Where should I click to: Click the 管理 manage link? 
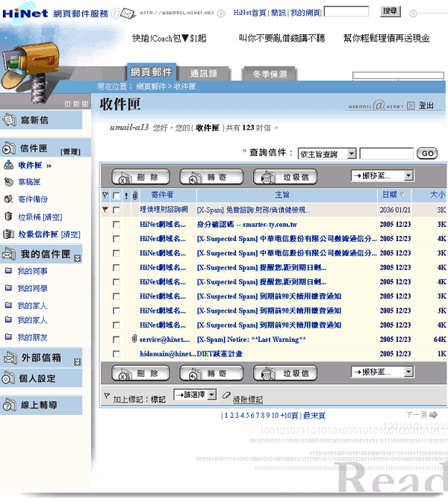pos(71,151)
